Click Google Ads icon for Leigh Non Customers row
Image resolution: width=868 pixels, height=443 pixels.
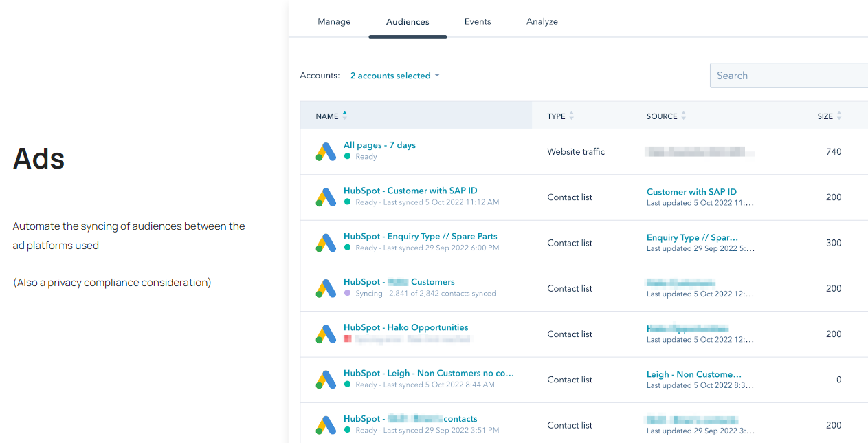326,380
